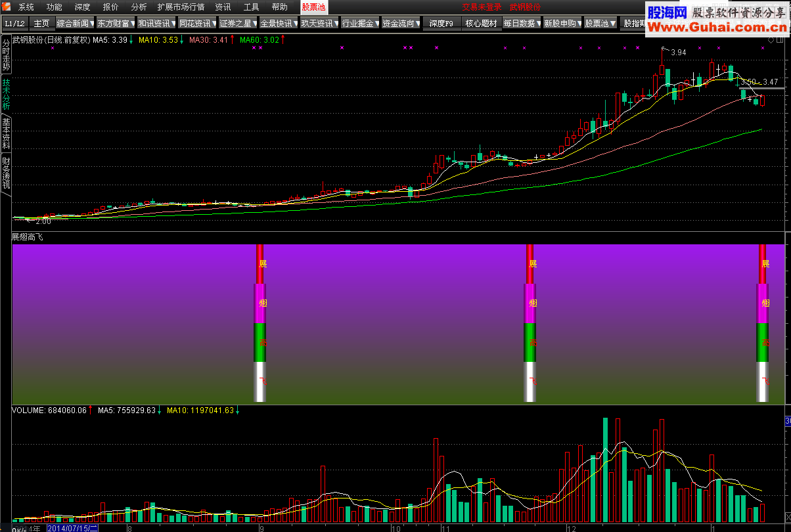
Task: Open the 深度F9 button
Action: 441,23
